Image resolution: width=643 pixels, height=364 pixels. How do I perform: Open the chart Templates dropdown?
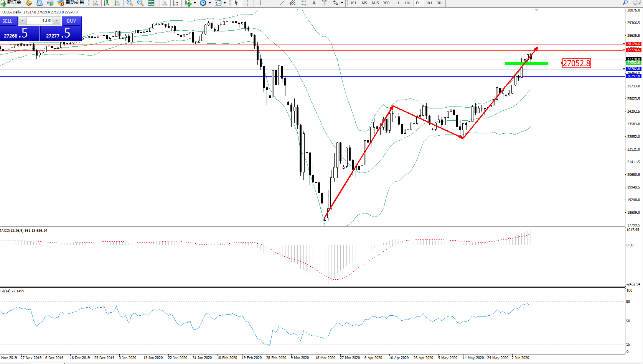(x=224, y=3)
